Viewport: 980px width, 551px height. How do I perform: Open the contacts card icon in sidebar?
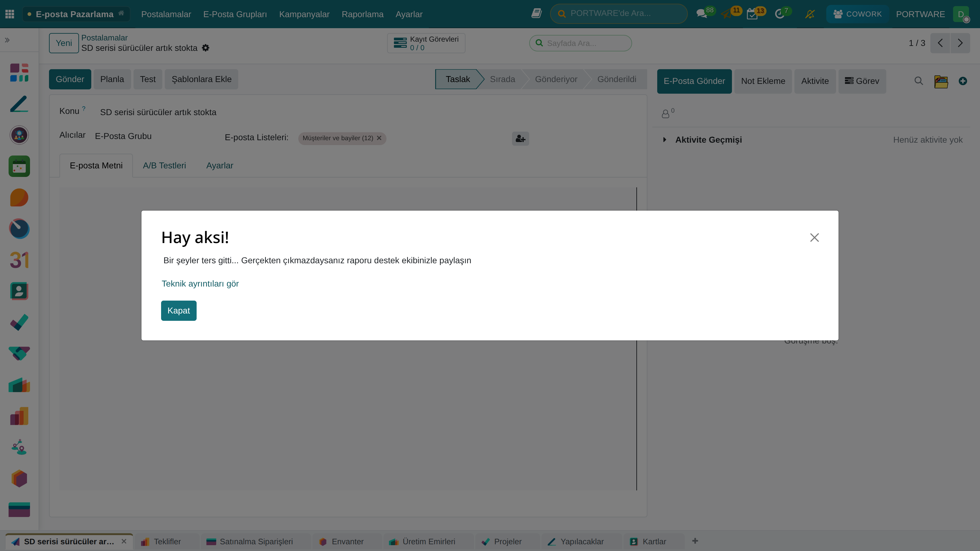point(19,291)
